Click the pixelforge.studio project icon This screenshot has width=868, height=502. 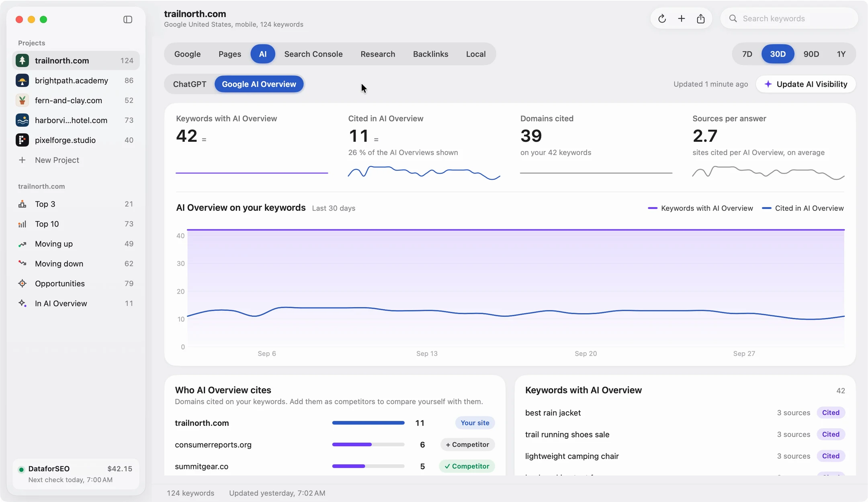[x=22, y=140]
